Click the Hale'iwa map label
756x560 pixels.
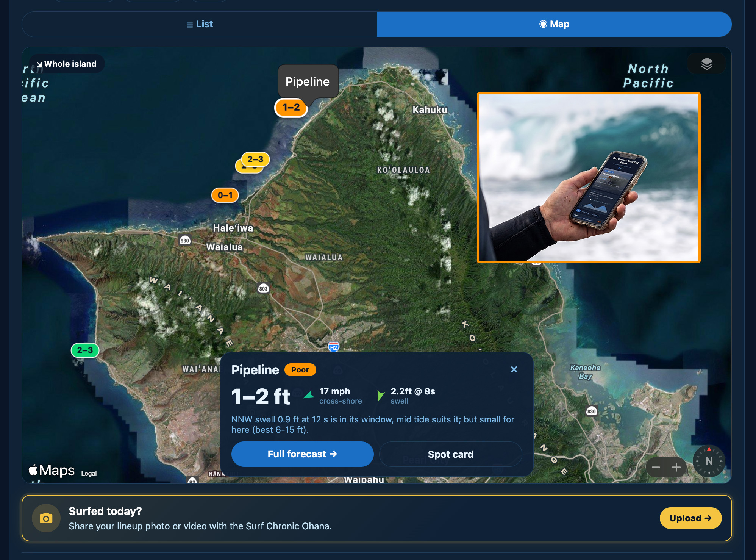click(233, 228)
